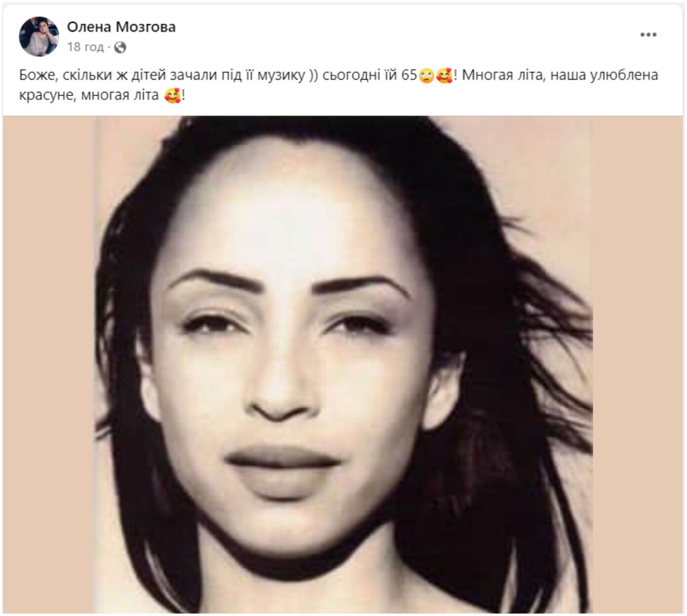This screenshot has height=616, width=687.
Task: Click the hearts-face emoji ending the post
Action: pos(172,95)
